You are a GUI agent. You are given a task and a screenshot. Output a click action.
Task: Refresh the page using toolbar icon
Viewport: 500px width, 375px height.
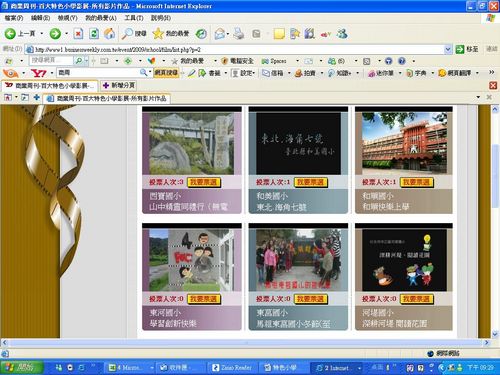pyautogui.click(x=94, y=33)
